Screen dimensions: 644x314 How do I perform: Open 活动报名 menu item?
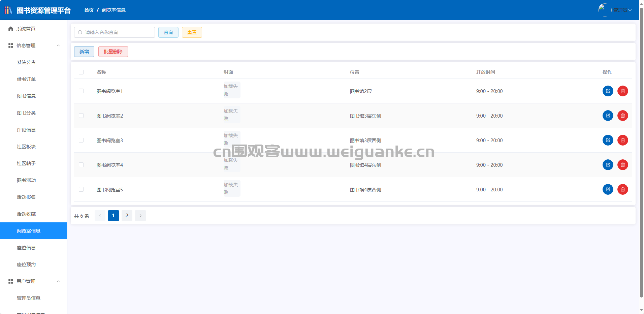34,197
